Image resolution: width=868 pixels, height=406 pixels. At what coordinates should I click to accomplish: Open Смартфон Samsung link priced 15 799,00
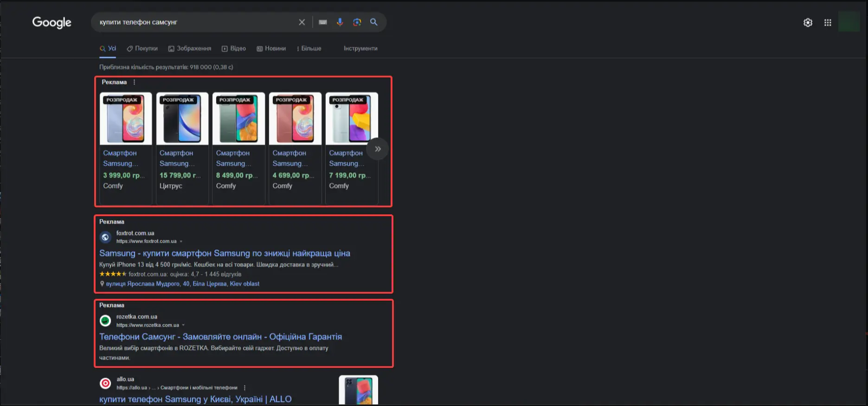pyautogui.click(x=177, y=158)
